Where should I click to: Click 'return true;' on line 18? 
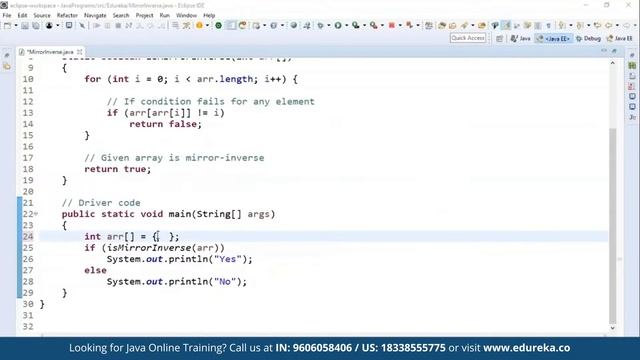pos(118,169)
